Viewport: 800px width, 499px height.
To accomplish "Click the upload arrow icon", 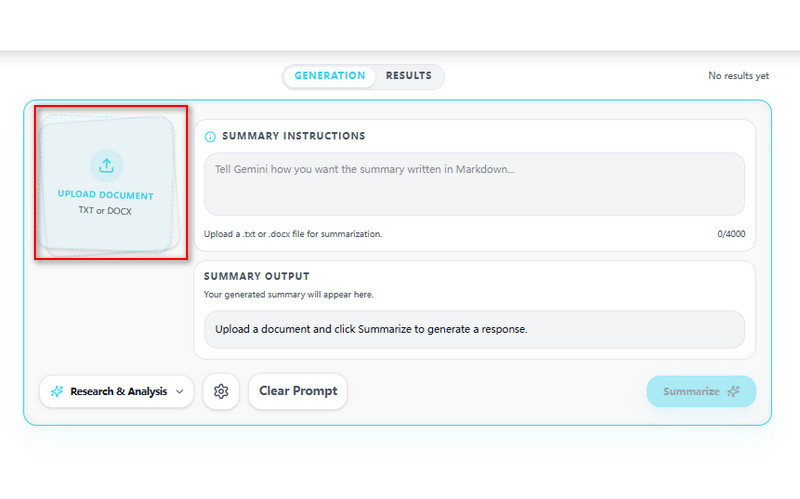I will pos(106,165).
